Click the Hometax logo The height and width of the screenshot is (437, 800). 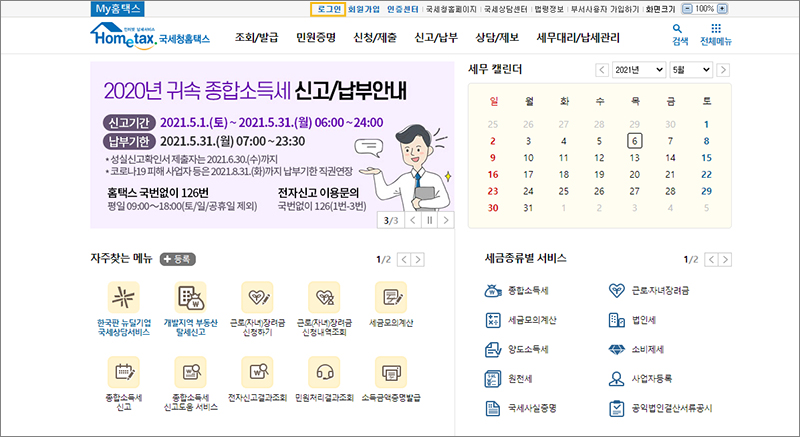[x=150, y=36]
